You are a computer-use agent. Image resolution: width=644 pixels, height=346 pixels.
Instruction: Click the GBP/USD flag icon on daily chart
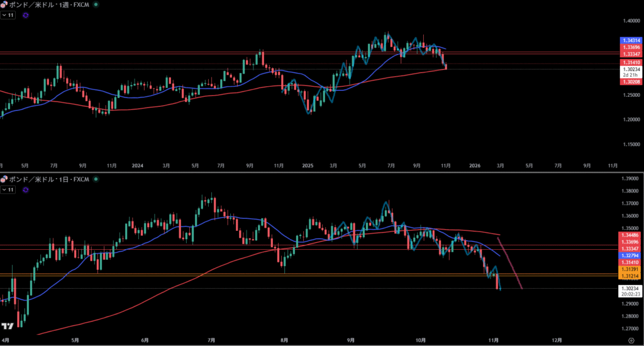coord(4,179)
